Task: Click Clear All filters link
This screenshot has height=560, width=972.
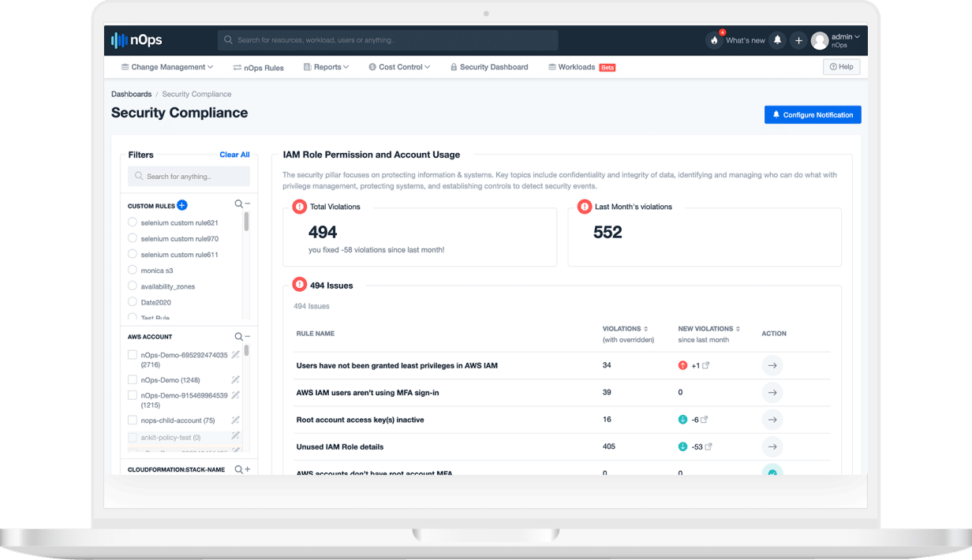Action: coord(234,155)
